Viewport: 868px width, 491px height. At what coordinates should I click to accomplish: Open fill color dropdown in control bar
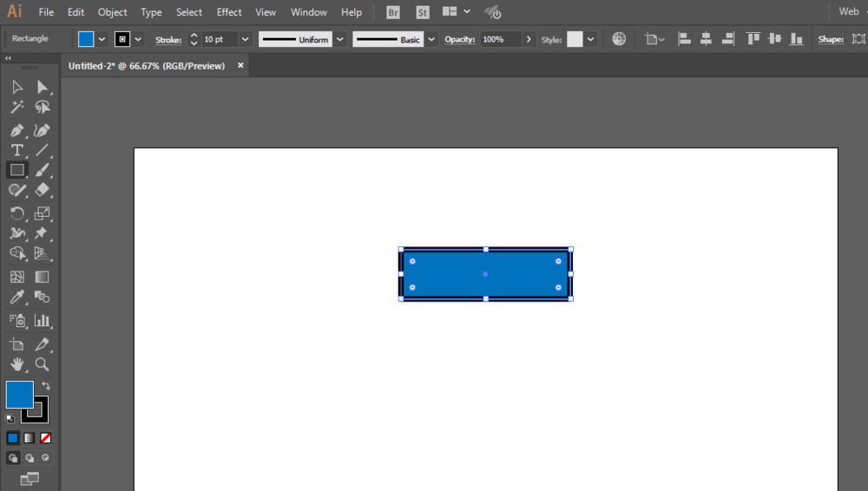coord(102,39)
